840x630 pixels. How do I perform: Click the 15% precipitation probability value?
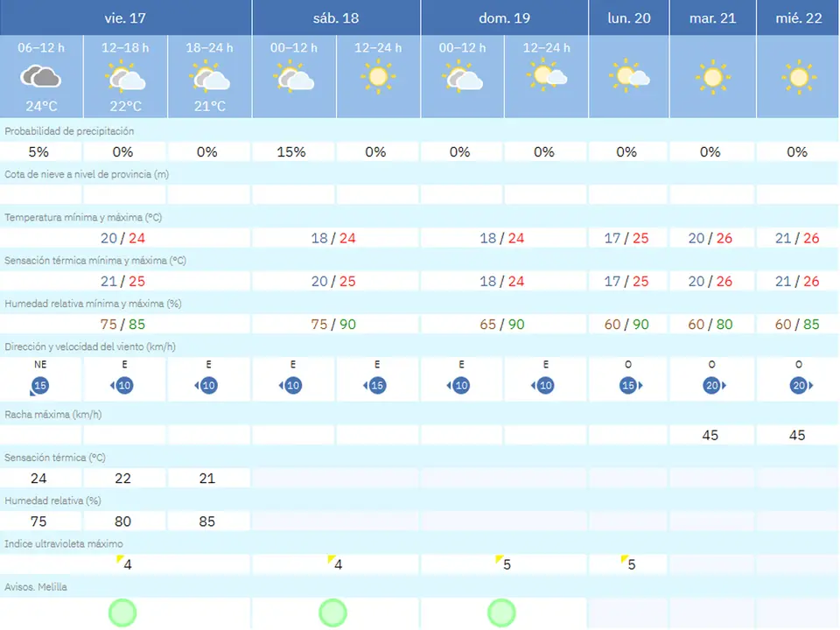point(290,152)
